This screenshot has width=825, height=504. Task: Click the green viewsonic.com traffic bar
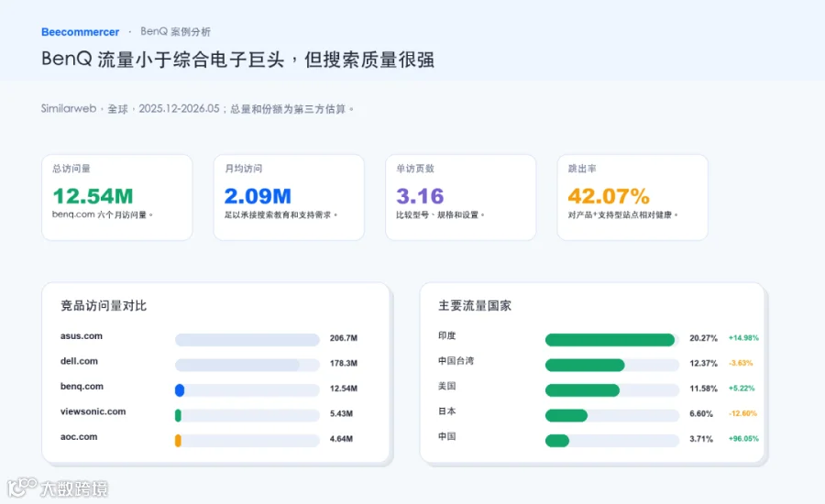179,415
